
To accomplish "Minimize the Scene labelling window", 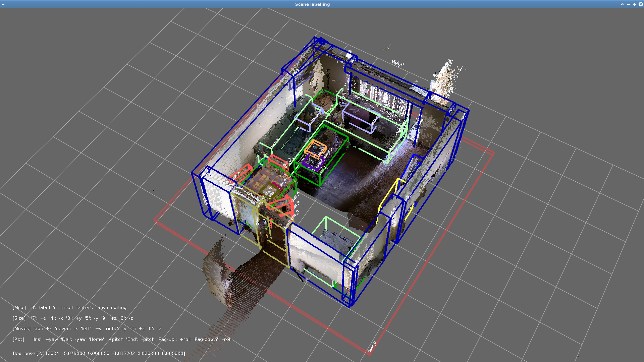I will 628,4.
